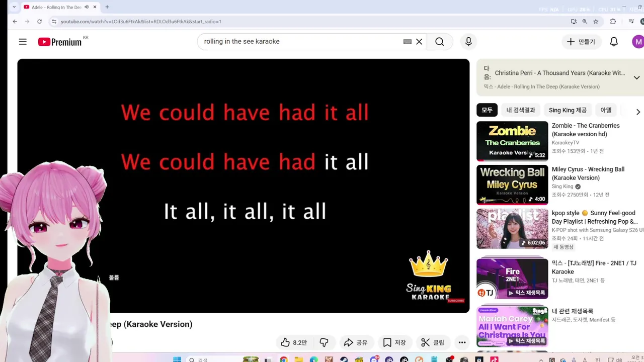Open the zoom magnifier icon in the address bar
The height and width of the screenshot is (362, 644).
(x=585, y=22)
